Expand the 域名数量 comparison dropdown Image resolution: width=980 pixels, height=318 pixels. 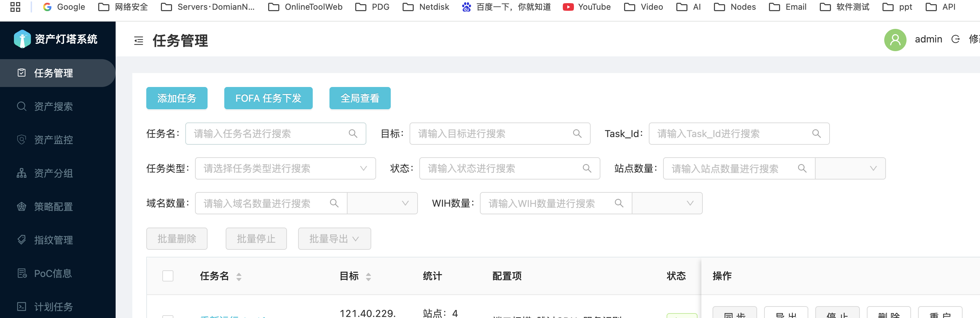[382, 204]
